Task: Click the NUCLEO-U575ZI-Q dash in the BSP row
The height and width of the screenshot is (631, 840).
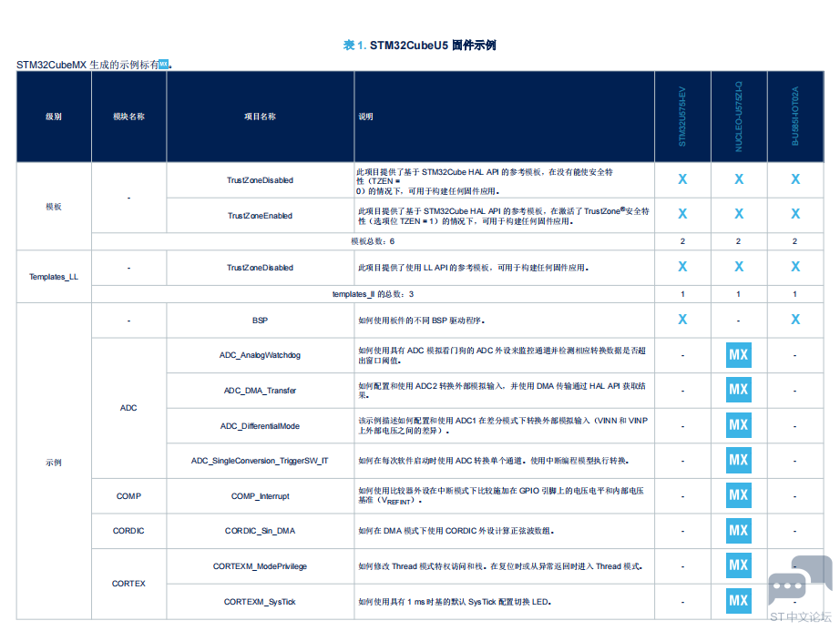Action: tap(739, 321)
